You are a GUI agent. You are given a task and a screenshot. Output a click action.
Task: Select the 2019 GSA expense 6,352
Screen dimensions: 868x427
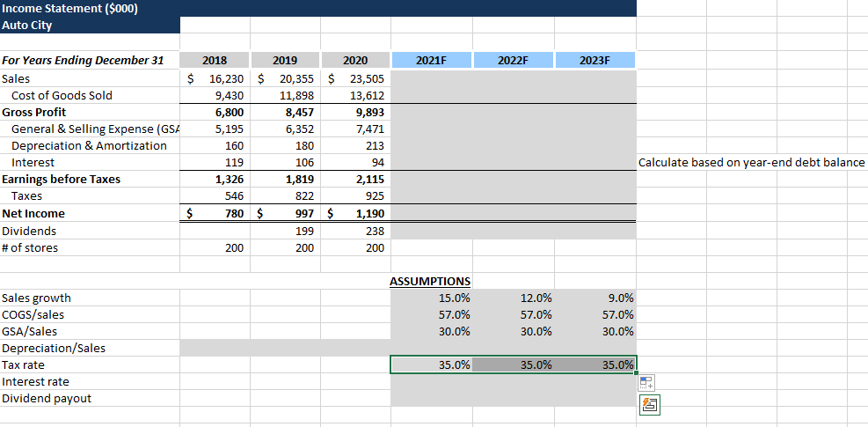(x=285, y=129)
